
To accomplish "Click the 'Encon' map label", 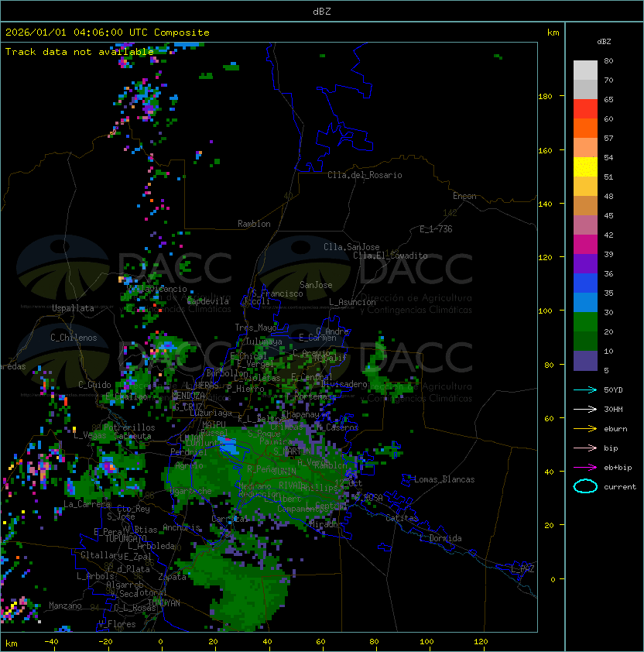I will click(464, 196).
